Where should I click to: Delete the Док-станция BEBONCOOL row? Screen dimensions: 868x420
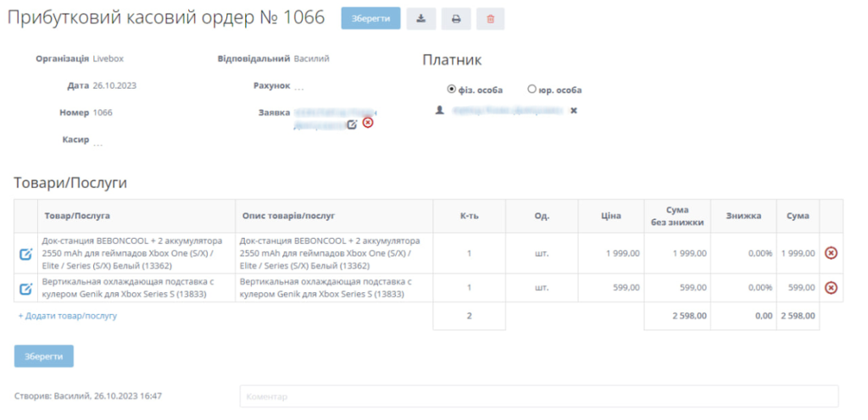[831, 253]
